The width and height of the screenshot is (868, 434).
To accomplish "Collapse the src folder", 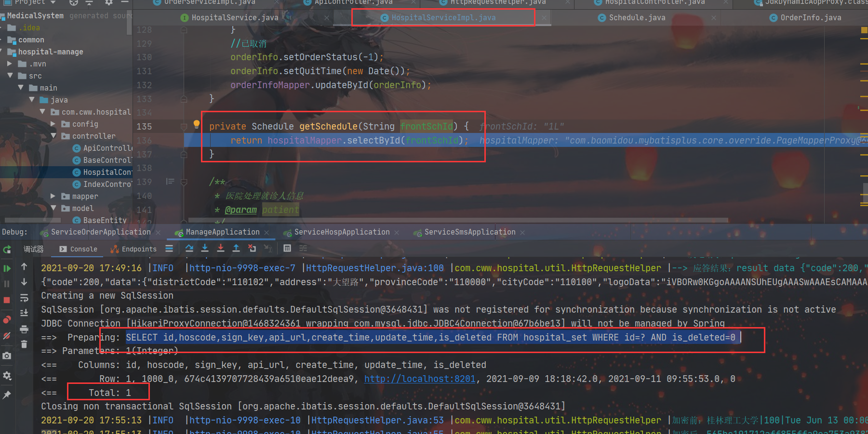I will coord(10,76).
